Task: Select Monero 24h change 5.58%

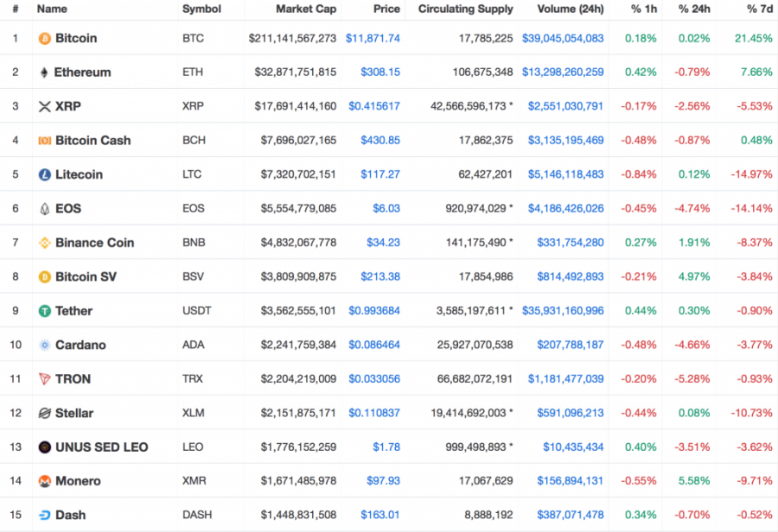Action: 694,481
